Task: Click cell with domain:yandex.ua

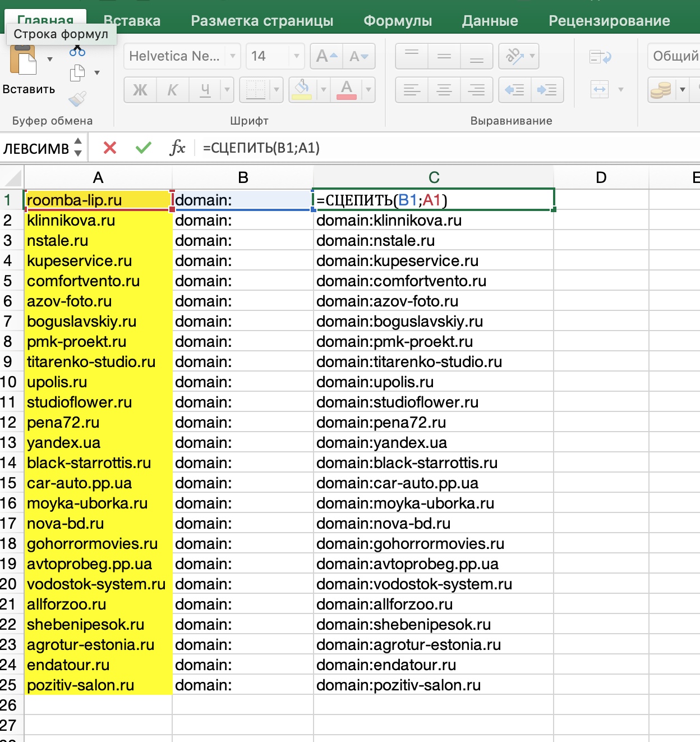Action: tap(434, 442)
